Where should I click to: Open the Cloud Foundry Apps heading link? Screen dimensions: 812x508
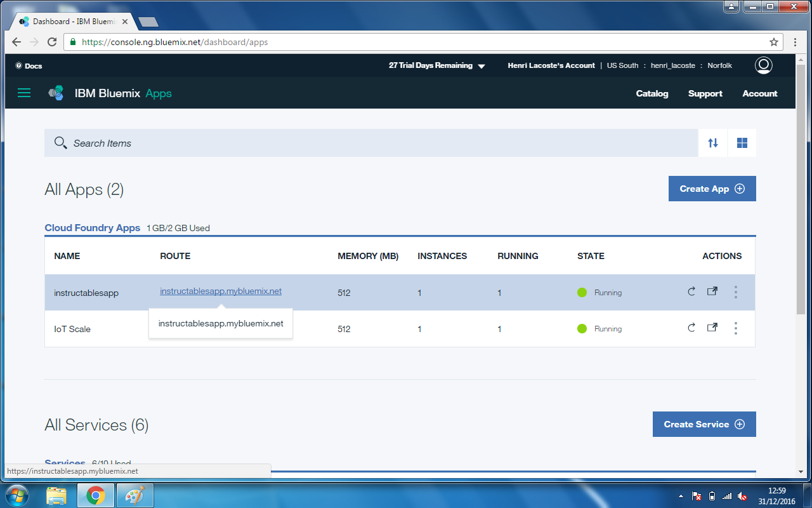pyautogui.click(x=92, y=227)
